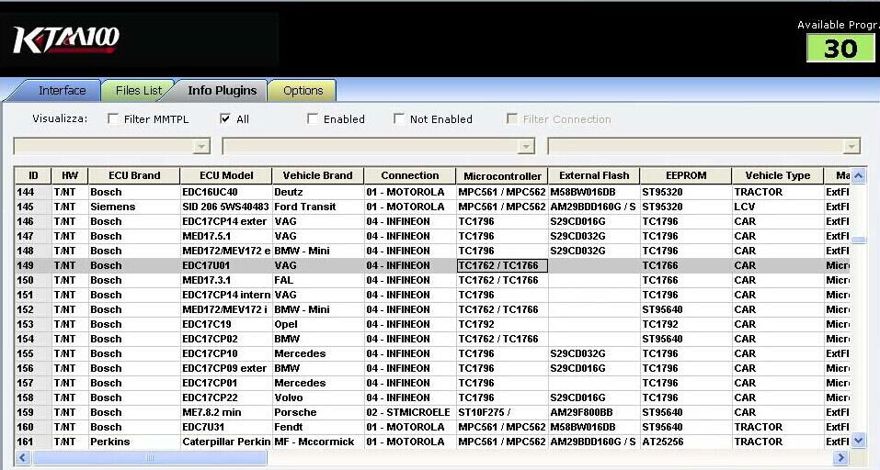Click the Volvo vehicle brand cell
The width and height of the screenshot is (880, 470).
coord(318,398)
